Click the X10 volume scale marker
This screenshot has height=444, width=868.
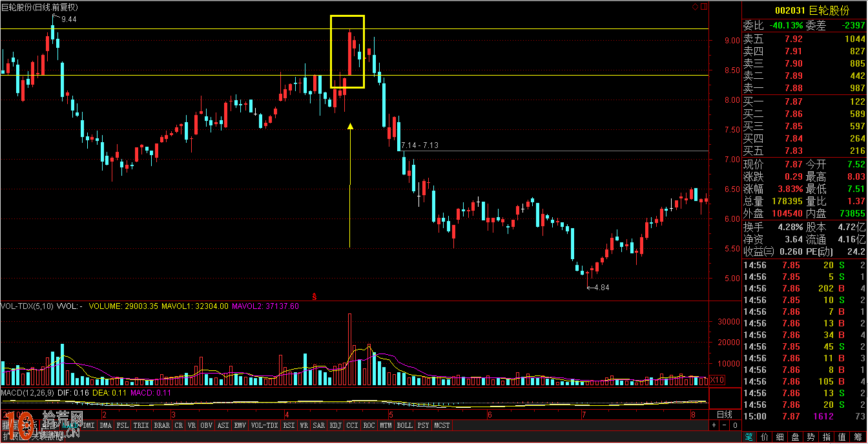pos(717,380)
